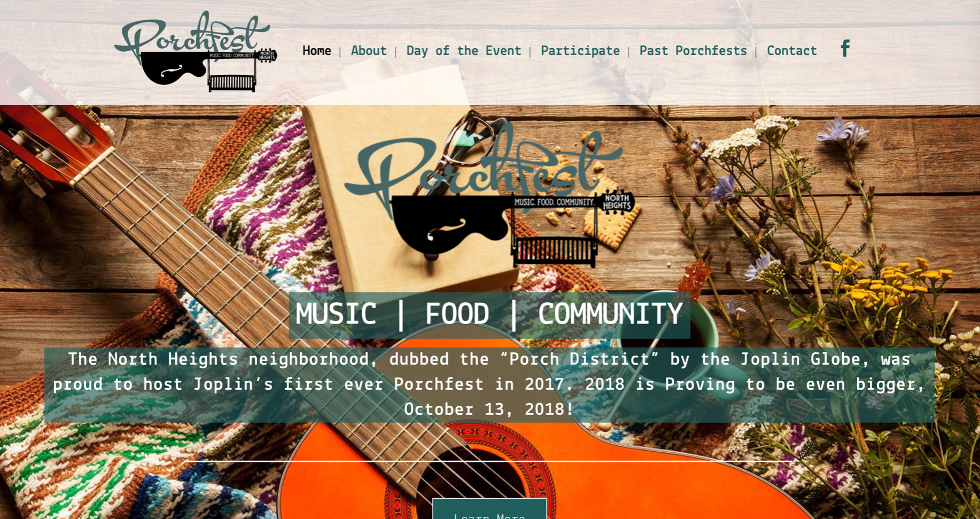This screenshot has height=519, width=980.
Task: Open the Day of the Event page
Action: (x=463, y=51)
